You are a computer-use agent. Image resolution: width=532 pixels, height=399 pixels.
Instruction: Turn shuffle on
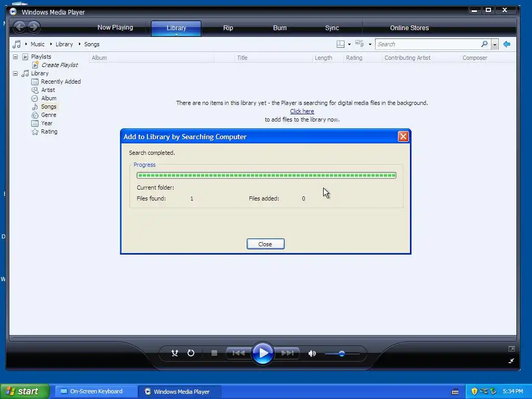(x=175, y=353)
